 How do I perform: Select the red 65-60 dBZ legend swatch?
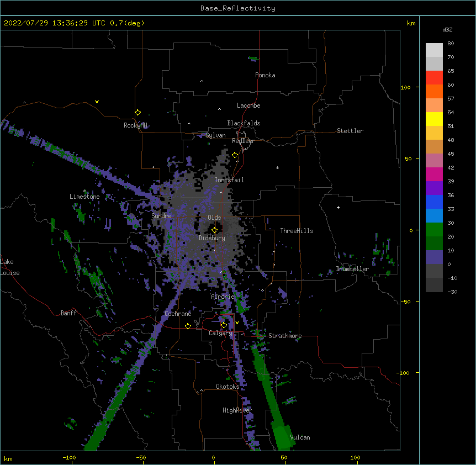434,77
